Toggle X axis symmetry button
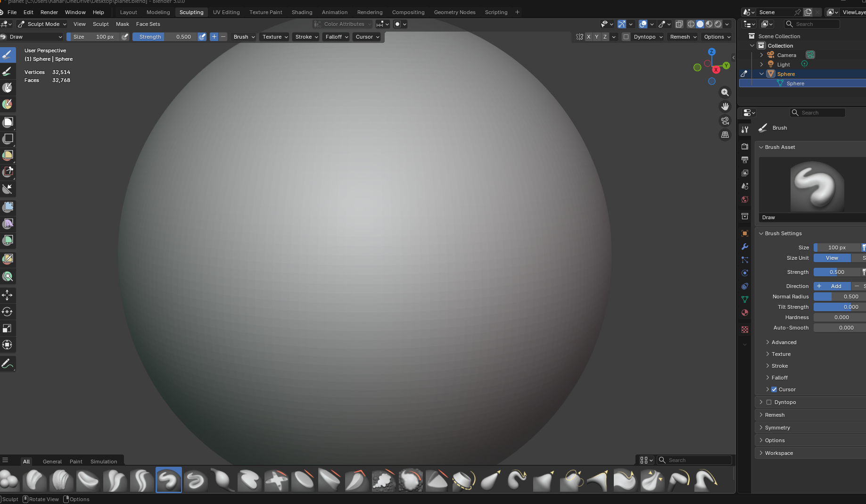 pos(588,37)
